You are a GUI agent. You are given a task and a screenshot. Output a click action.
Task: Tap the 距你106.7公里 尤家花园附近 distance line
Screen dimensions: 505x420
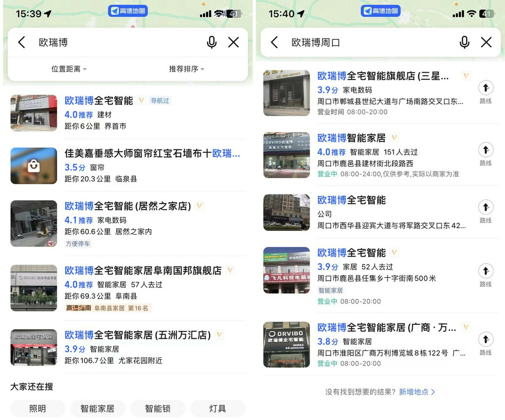[x=113, y=360]
